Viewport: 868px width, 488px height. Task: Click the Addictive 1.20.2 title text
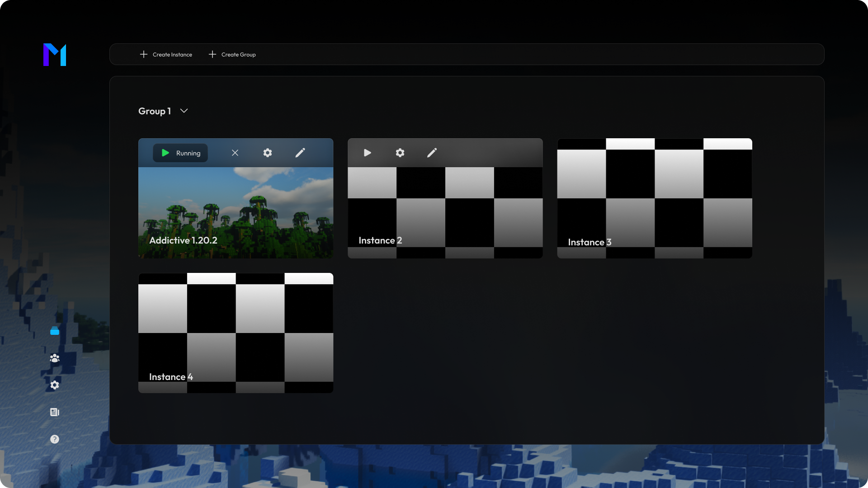183,240
